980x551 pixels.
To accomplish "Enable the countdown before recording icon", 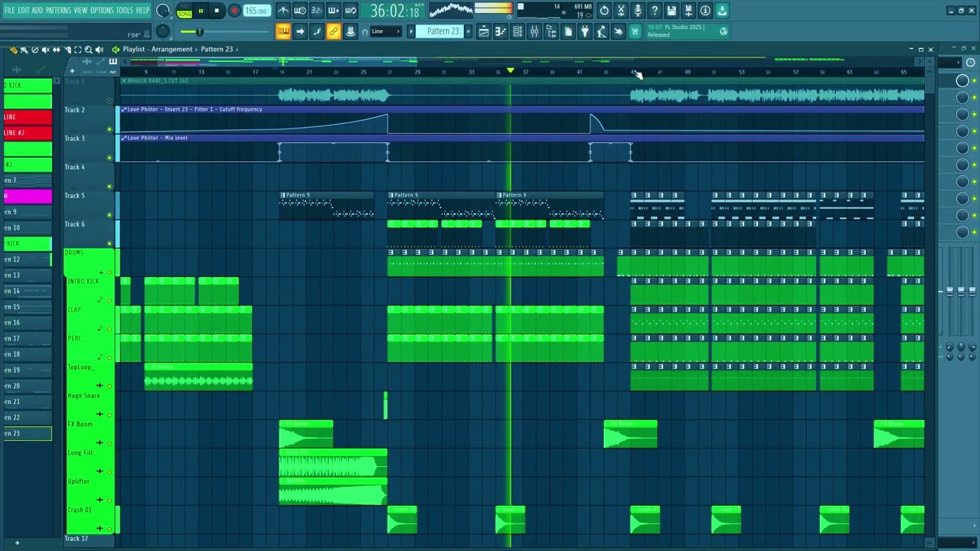I will point(317,11).
